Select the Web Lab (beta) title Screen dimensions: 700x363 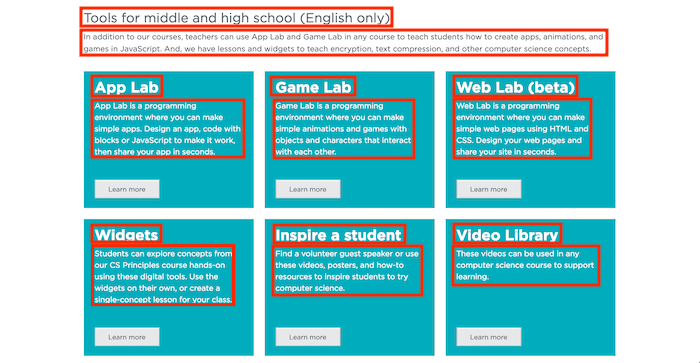click(x=516, y=87)
